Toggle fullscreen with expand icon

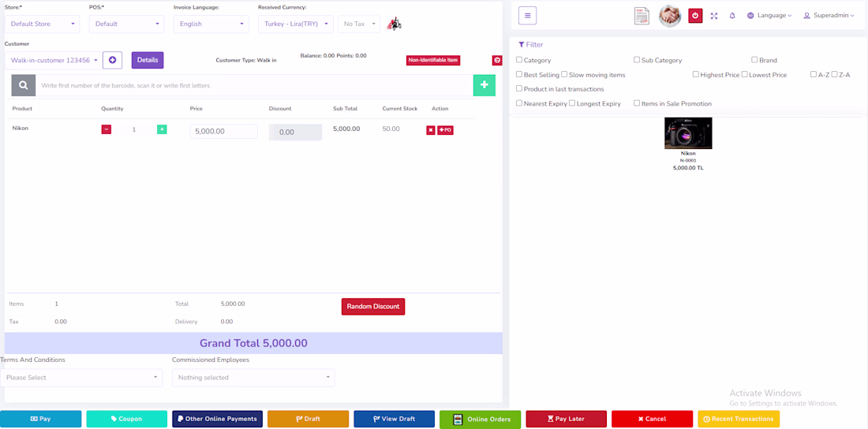coord(714,16)
